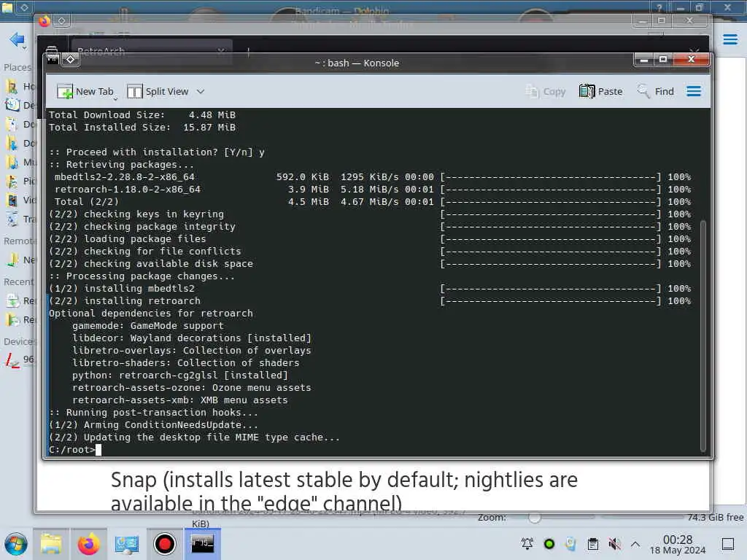Click the Copy toolbar button
Viewport: 747px width, 560px height.
coord(545,91)
